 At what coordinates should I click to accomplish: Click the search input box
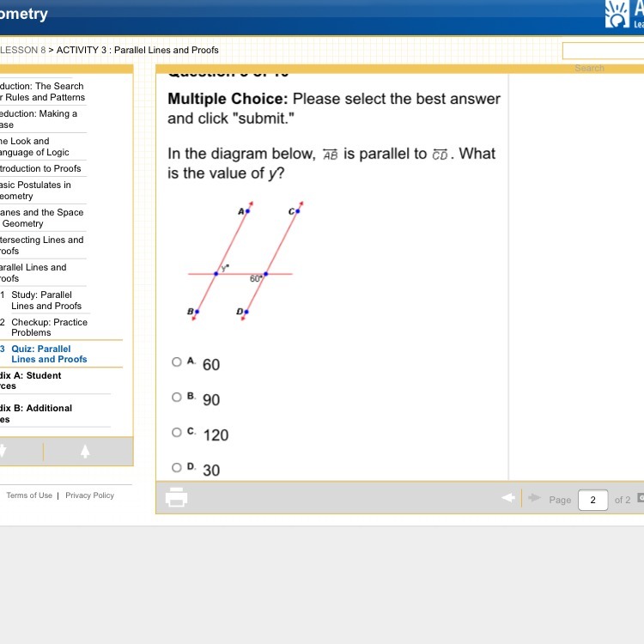click(x=603, y=51)
